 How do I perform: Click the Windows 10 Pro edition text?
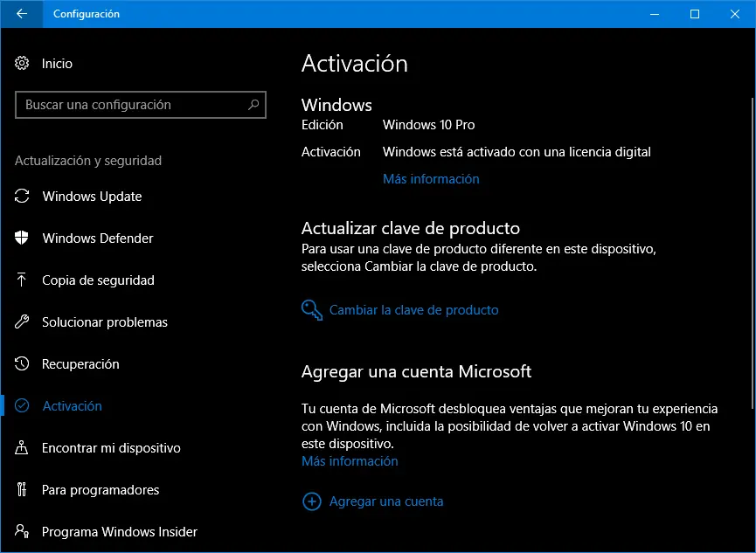tap(428, 125)
